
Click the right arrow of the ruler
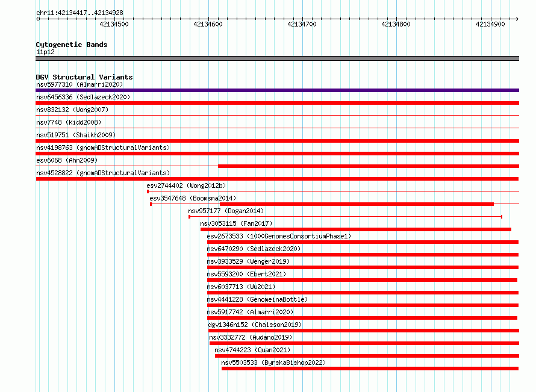pyautogui.click(x=517, y=19)
